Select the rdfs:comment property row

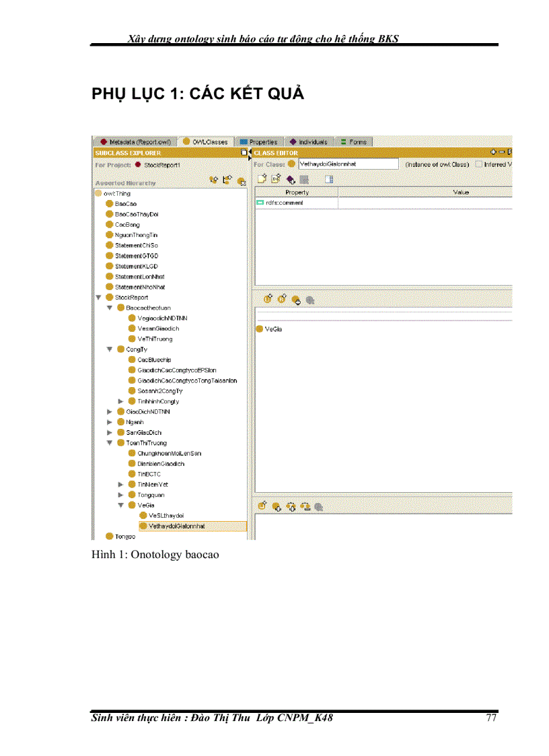pyautogui.click(x=296, y=203)
